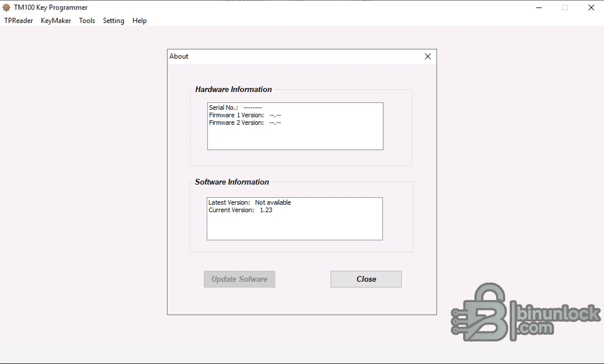Viewport: 604px width, 364px height.
Task: Click the Current Version: 1.23 line
Action: coord(240,210)
